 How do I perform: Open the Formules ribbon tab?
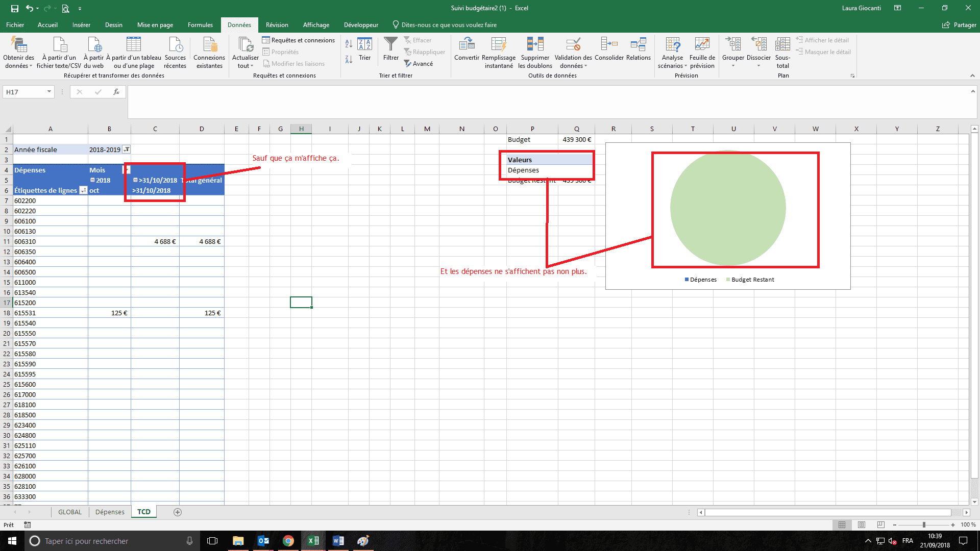click(200, 24)
